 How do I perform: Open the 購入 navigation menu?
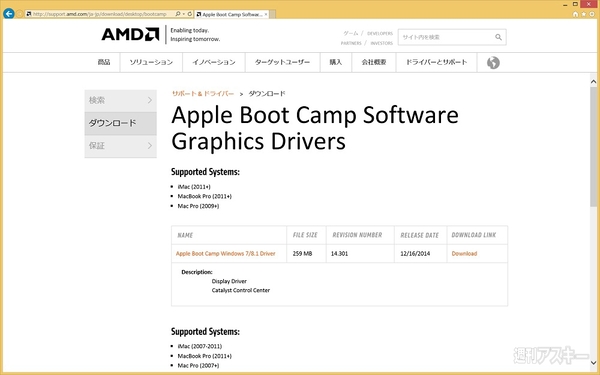[336, 62]
